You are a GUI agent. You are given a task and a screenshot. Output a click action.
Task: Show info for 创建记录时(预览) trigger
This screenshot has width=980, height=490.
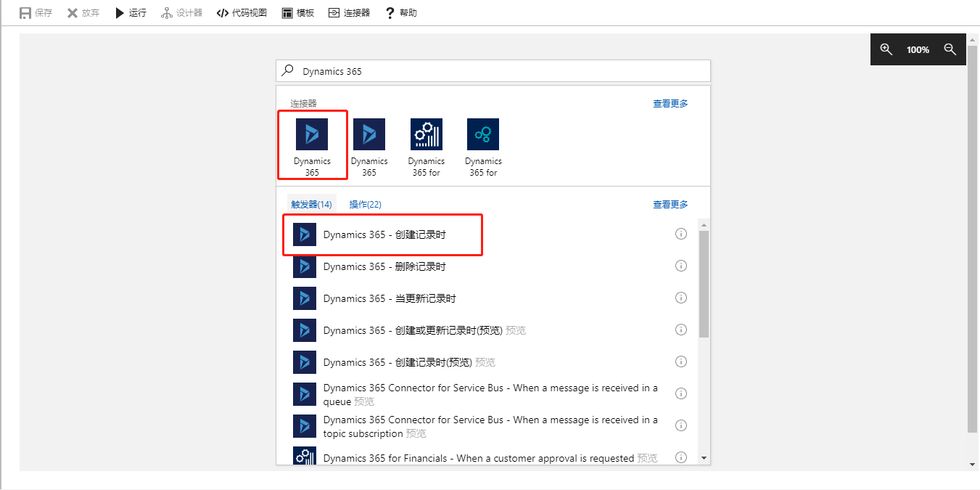pyautogui.click(x=680, y=362)
